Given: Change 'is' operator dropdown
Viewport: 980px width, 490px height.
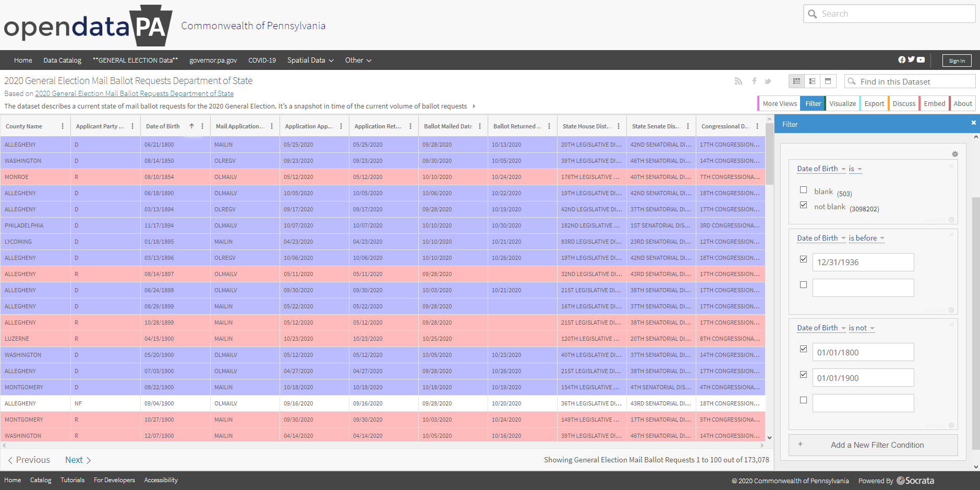Looking at the screenshot, I should tap(855, 169).
